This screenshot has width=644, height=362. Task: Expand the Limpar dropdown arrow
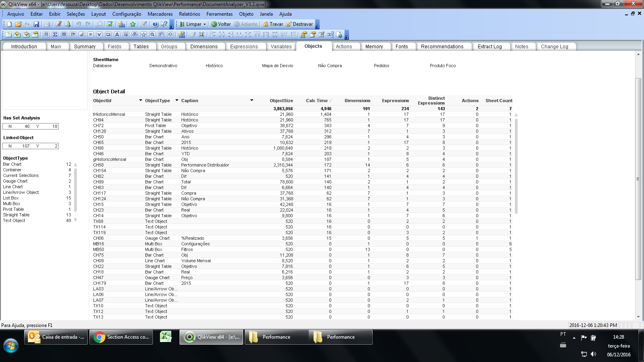[x=204, y=24]
